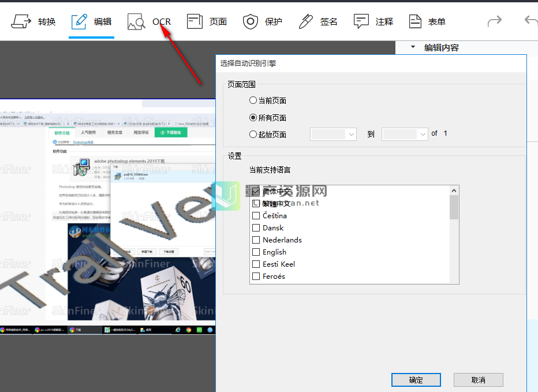This screenshot has width=538, height=392.
Task: Open the 转换 (Convert) toolbar icon
Action: point(21,21)
